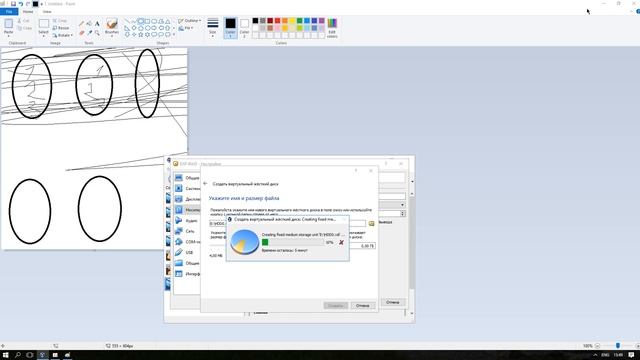
Task: Open the Edit colors palette
Action: tap(332, 28)
